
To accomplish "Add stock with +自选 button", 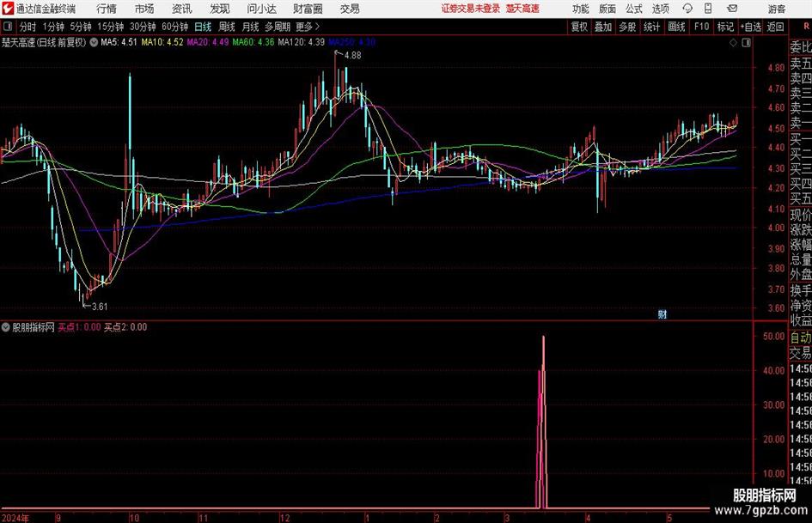I will [750, 27].
